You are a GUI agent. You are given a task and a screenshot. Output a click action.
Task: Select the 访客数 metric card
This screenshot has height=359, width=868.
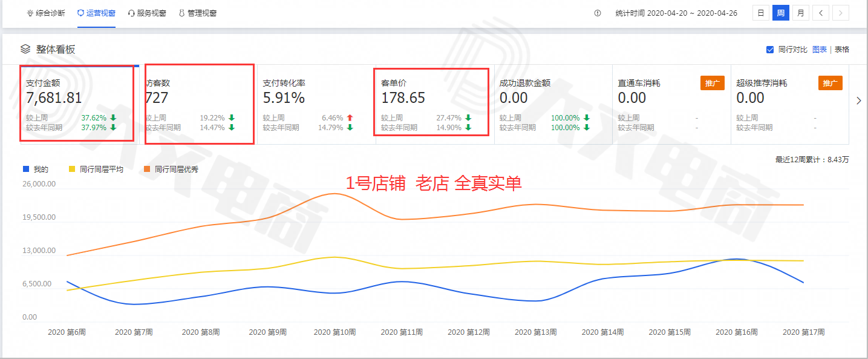198,104
